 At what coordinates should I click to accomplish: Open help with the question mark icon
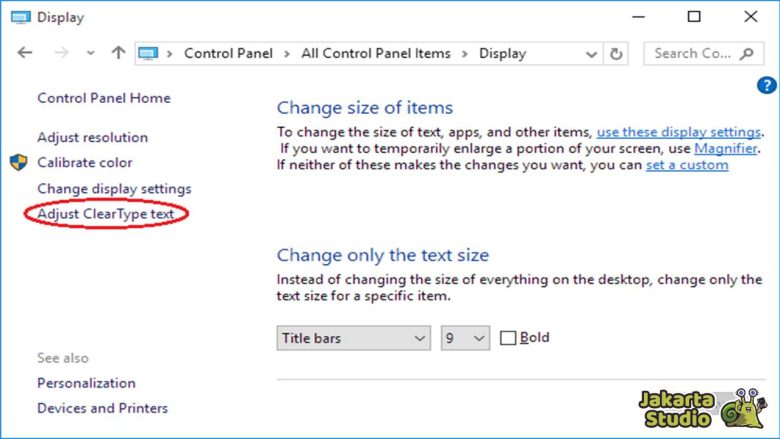(767, 86)
